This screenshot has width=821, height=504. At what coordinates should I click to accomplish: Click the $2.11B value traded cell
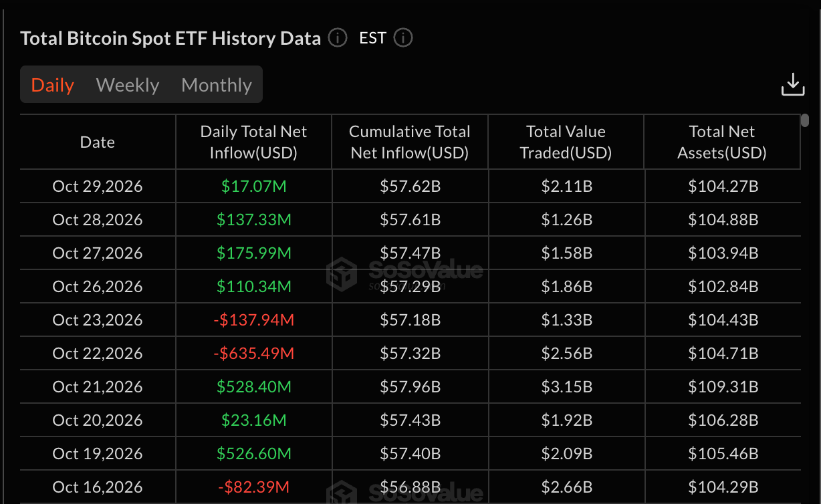pos(567,186)
